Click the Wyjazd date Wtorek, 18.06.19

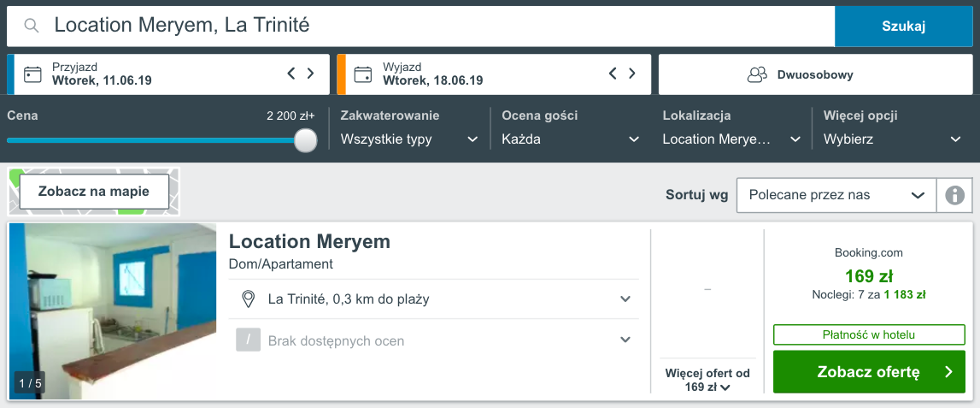pos(433,80)
